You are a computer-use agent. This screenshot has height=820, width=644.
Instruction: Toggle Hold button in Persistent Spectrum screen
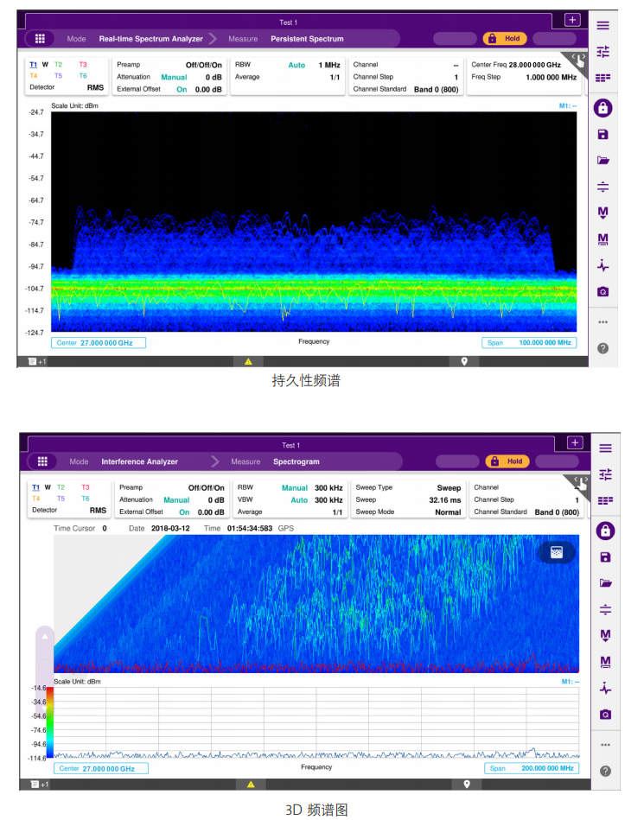505,38
